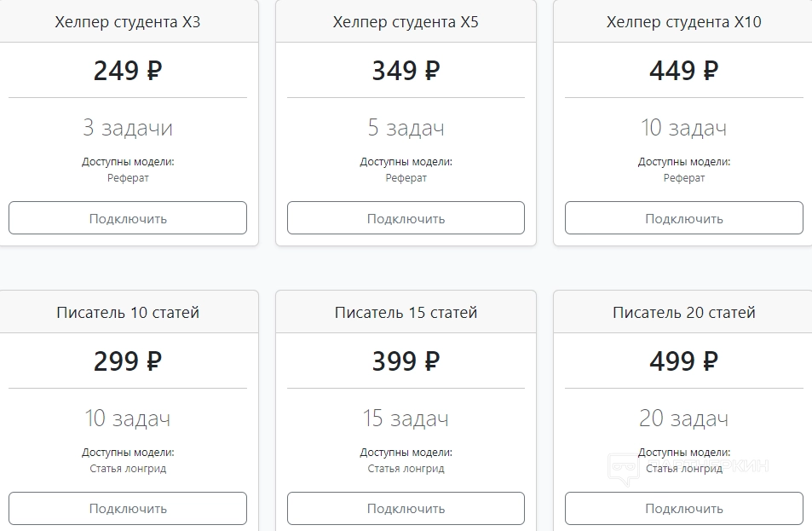Click the Писатель 20 статей header
Screen dimensions: 812x531
pyautogui.click(x=683, y=313)
